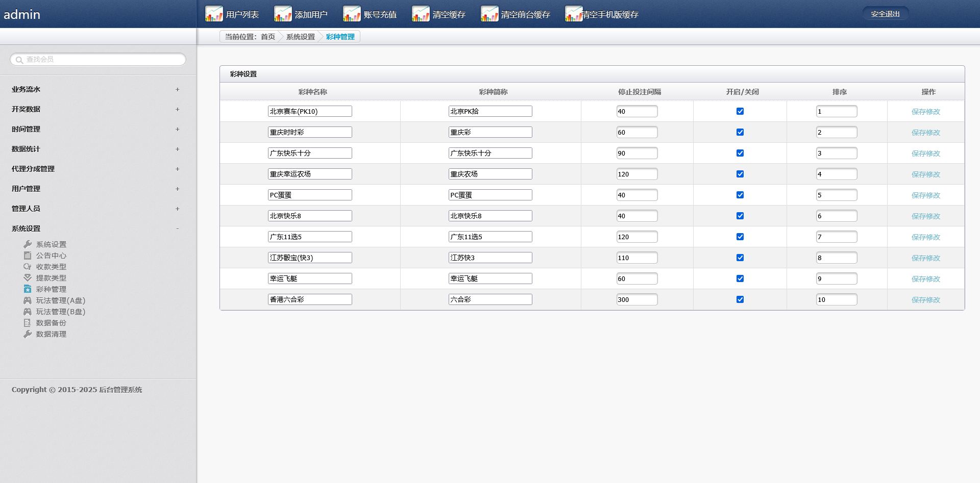This screenshot has width=980, height=483.
Task: Open 公告中心 in the sidebar
Action: coord(51,256)
